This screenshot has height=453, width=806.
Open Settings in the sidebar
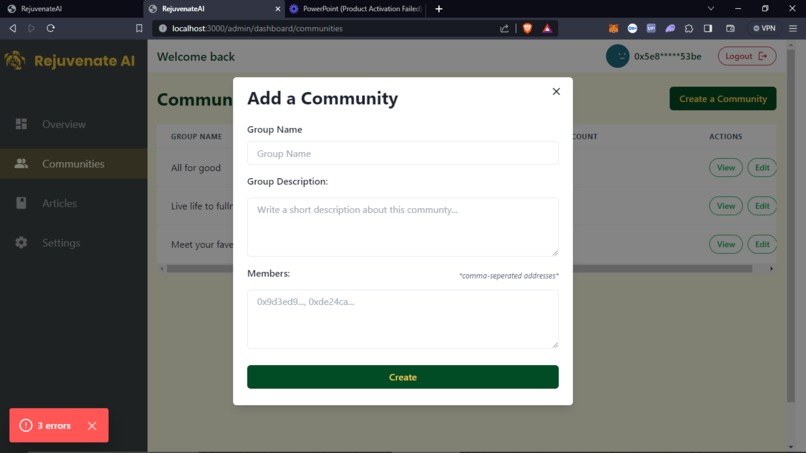coord(74,243)
